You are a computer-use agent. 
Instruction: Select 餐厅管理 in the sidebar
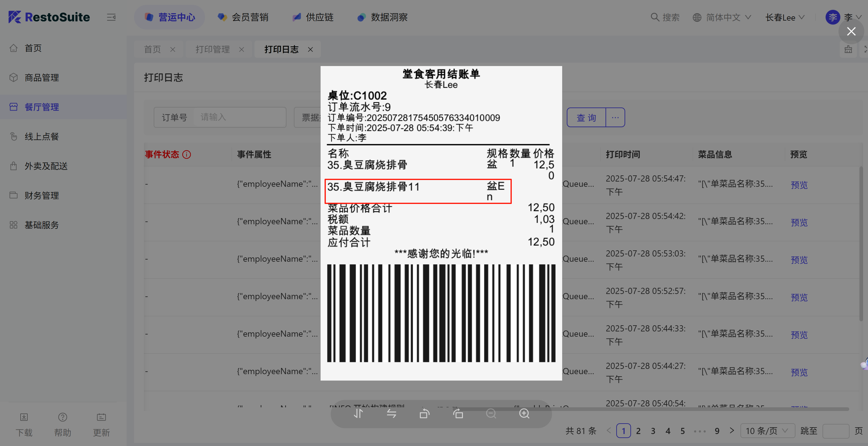click(63, 107)
